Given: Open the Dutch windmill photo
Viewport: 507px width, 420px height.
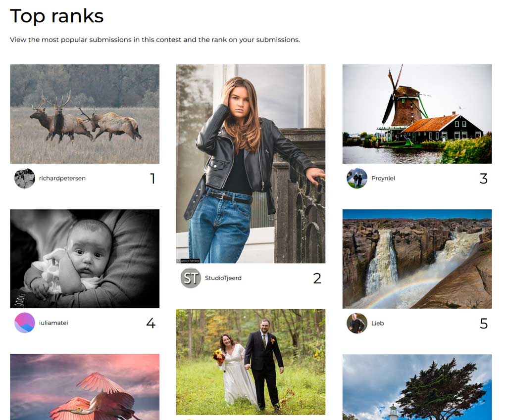Looking at the screenshot, I should pyautogui.click(x=417, y=114).
